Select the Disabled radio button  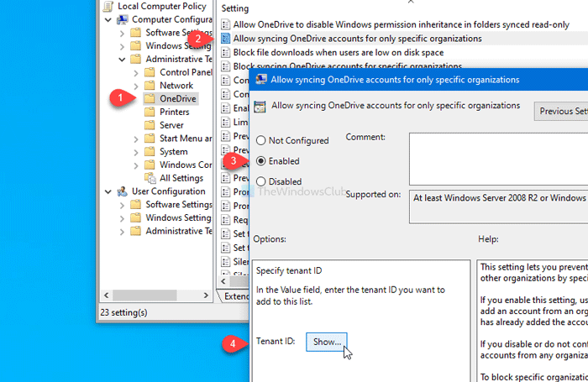(260, 181)
